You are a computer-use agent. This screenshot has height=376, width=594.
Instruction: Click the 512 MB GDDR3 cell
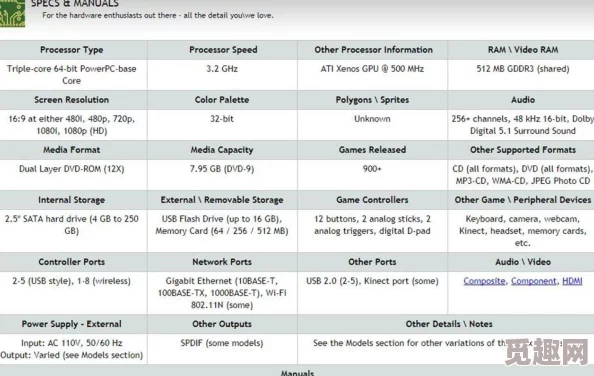click(x=523, y=69)
